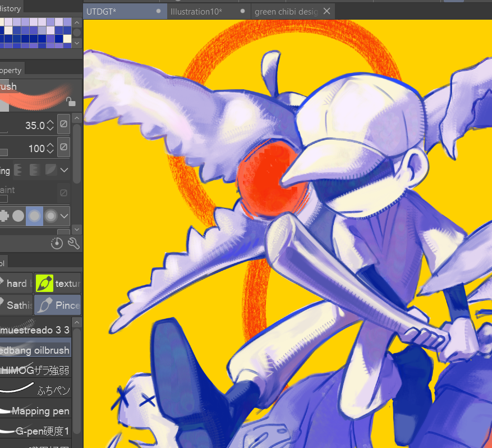The width and height of the screenshot is (492, 448).
Task: Expand the brush tip hardness options chevron
Action: click(x=65, y=216)
